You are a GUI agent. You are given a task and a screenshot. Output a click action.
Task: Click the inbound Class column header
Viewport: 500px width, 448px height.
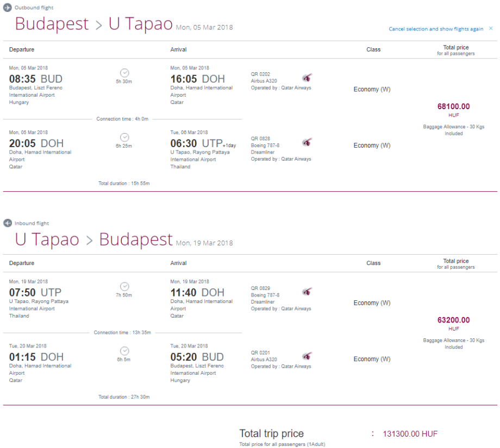tap(373, 263)
